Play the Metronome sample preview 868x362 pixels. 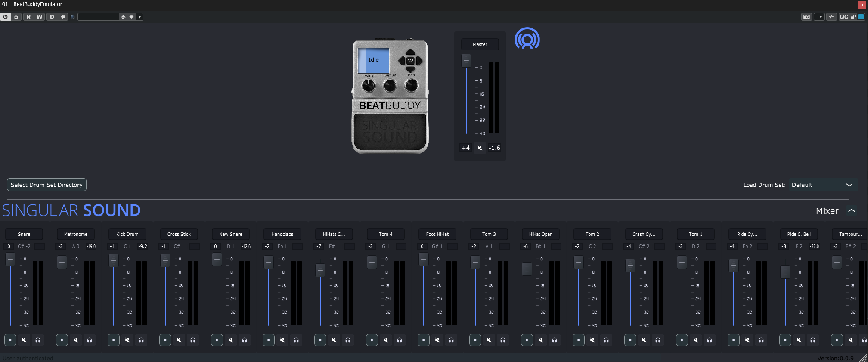point(62,340)
